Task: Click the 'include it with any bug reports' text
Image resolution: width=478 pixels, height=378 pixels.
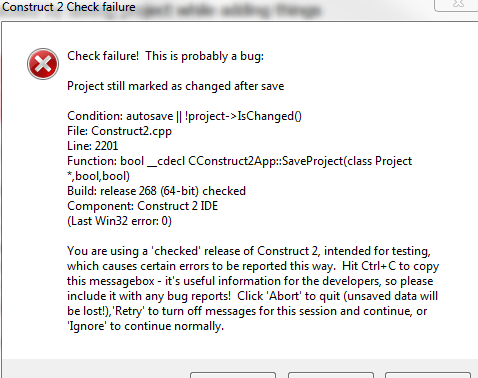Action: (149, 296)
